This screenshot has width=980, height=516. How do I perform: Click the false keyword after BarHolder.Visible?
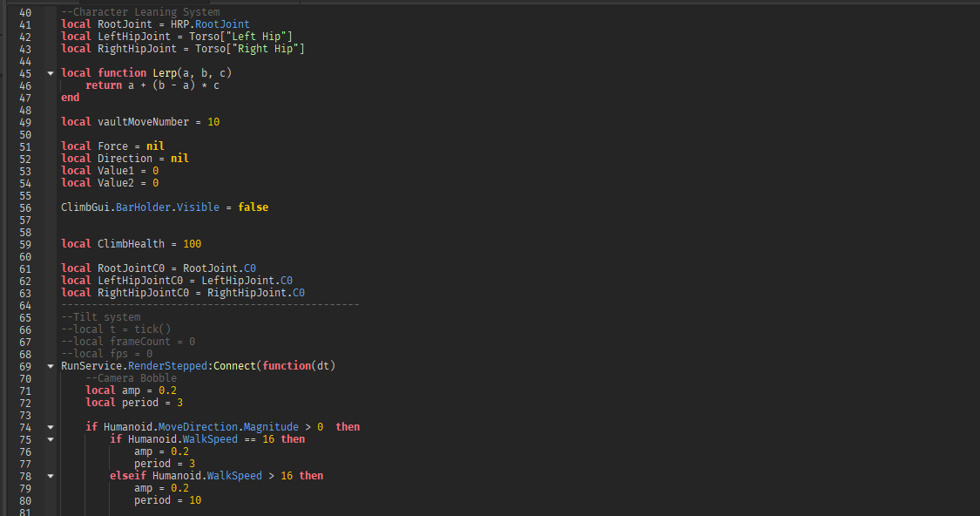[253, 207]
